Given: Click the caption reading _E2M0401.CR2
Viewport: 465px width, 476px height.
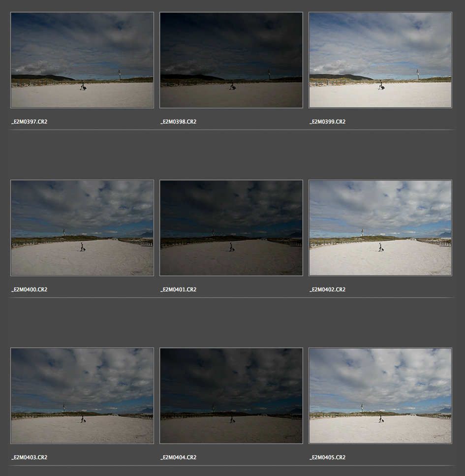Looking at the screenshot, I should click(179, 289).
